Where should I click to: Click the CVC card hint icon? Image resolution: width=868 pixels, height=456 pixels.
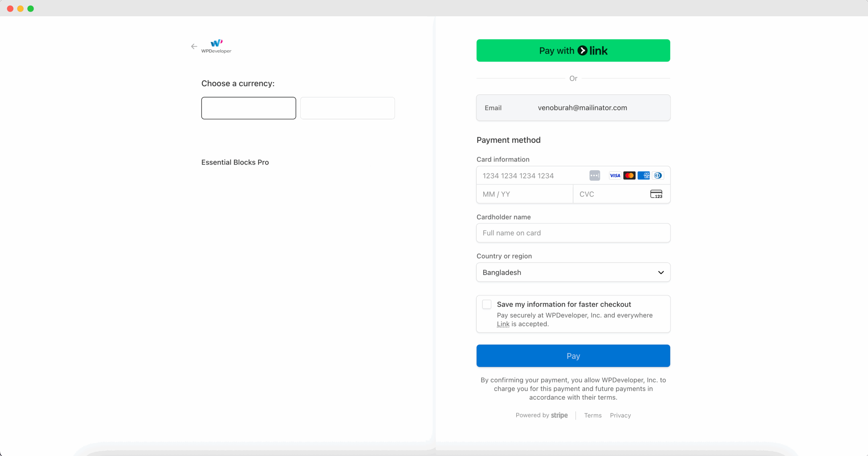pyautogui.click(x=656, y=194)
